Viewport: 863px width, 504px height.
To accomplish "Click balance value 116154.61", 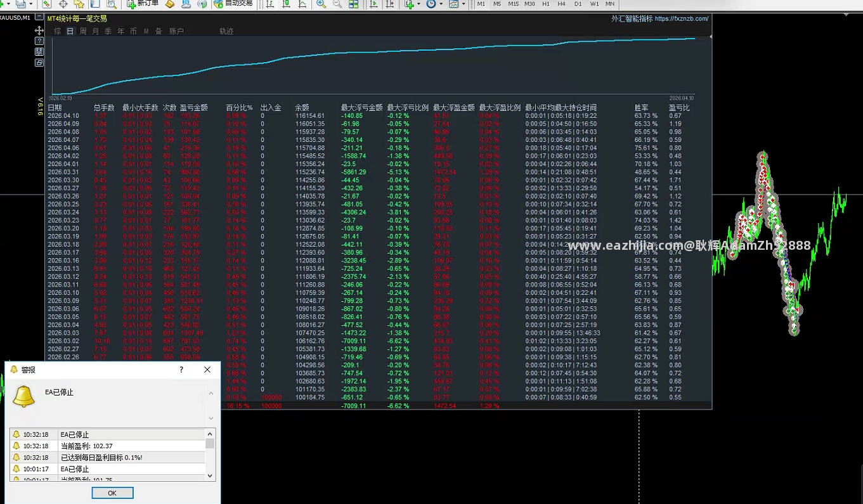I will pyautogui.click(x=310, y=116).
